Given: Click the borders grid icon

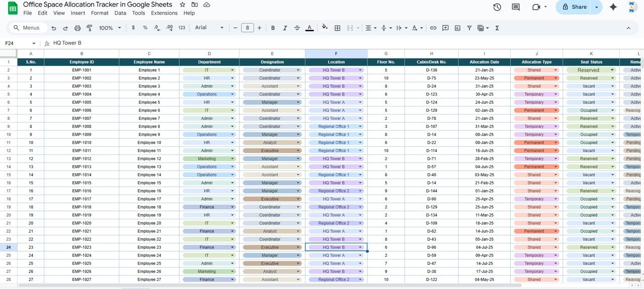Looking at the screenshot, I should (x=338, y=28).
